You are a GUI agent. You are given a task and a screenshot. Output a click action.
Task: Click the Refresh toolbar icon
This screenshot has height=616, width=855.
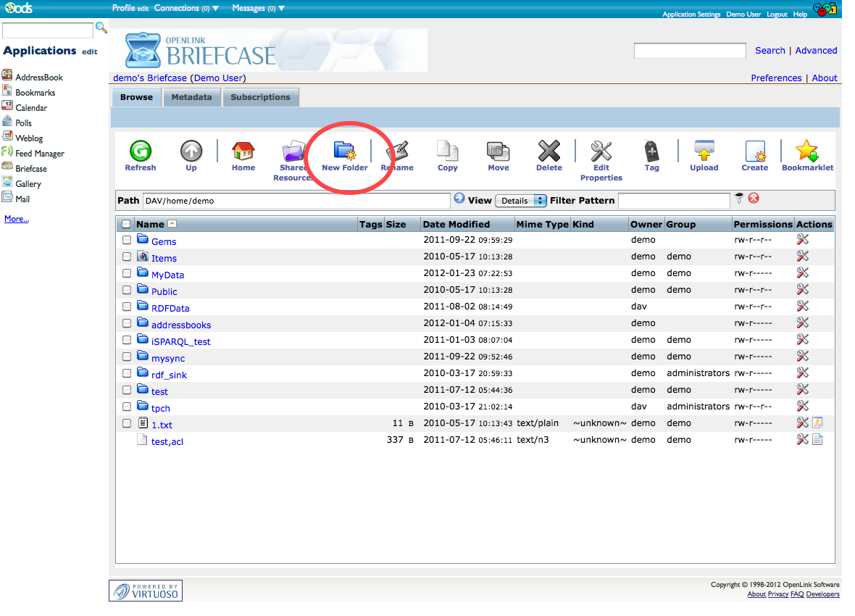click(140, 151)
